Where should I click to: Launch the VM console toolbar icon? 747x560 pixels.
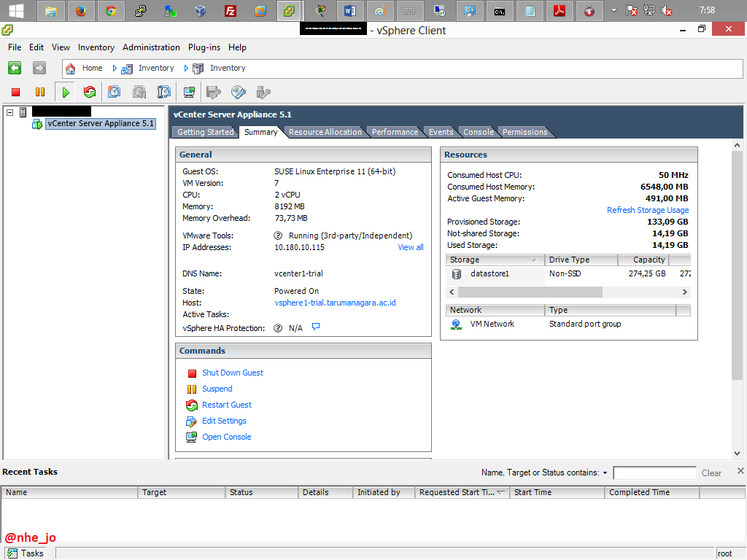(189, 92)
